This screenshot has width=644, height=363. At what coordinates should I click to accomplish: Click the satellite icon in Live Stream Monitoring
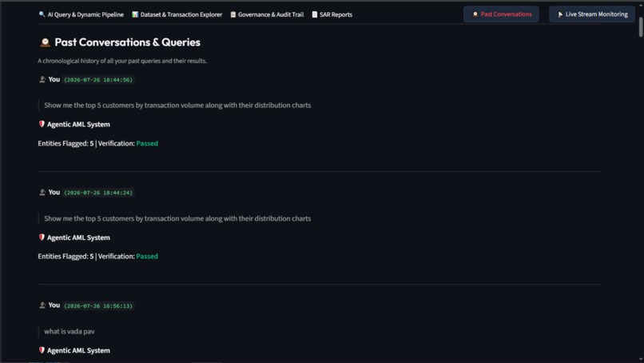(x=560, y=14)
